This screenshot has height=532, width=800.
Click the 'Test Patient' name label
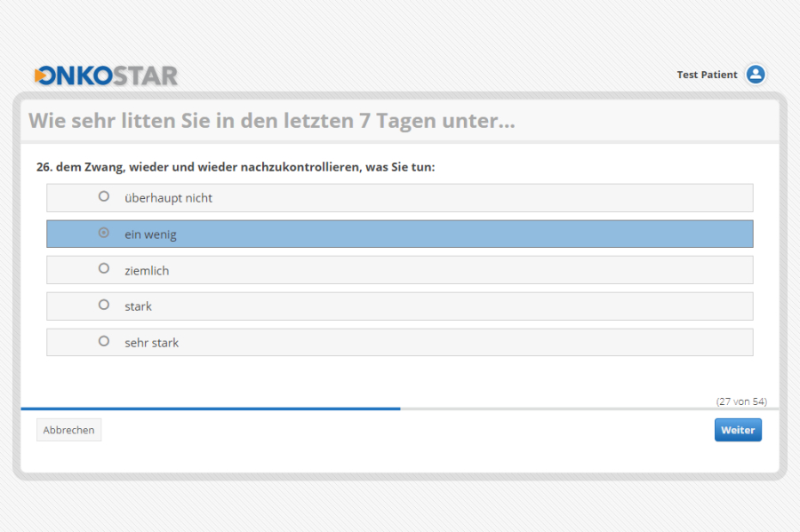click(x=707, y=75)
